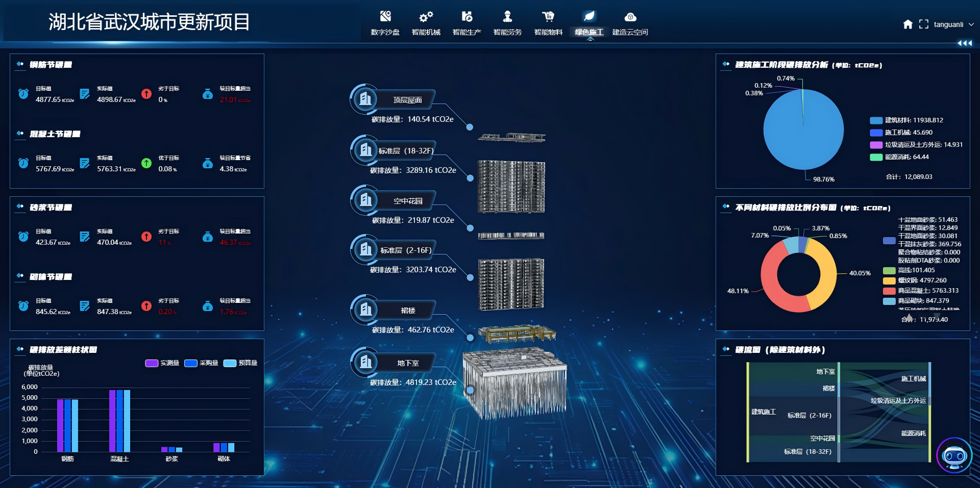The height and width of the screenshot is (488, 980).
Task: Open the 智能物料 cart icon
Action: pos(548,17)
